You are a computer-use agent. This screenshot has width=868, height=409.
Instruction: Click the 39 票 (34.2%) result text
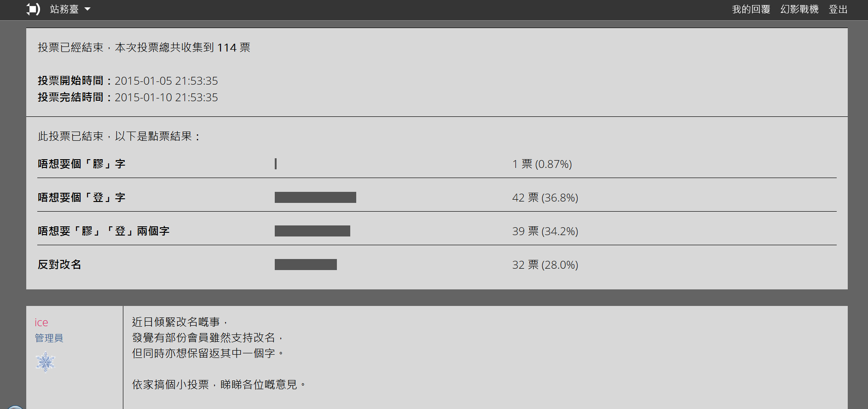(x=545, y=231)
